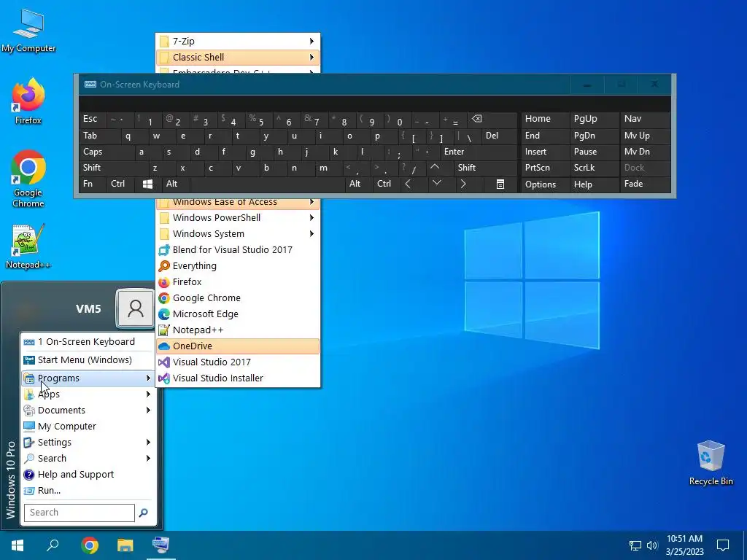Click the search magnifier in Start menu

point(144,513)
